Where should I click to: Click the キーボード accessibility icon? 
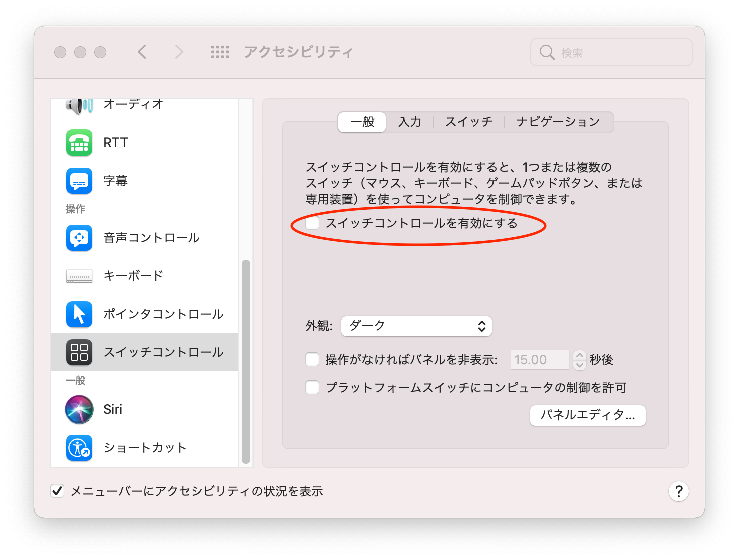click(79, 276)
